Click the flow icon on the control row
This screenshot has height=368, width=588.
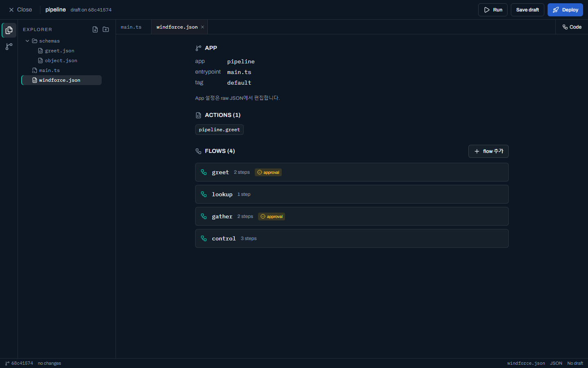coord(204,238)
